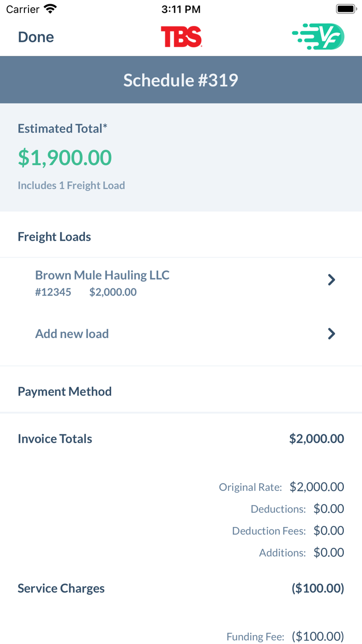Tap the Payment Method section header
The width and height of the screenshot is (362, 644).
(64, 391)
